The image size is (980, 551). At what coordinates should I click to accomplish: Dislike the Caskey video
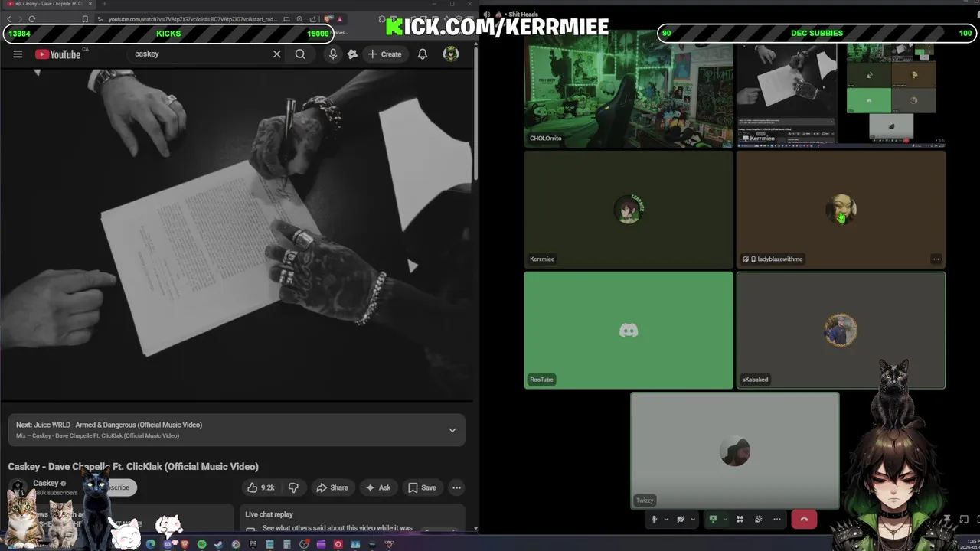293,487
